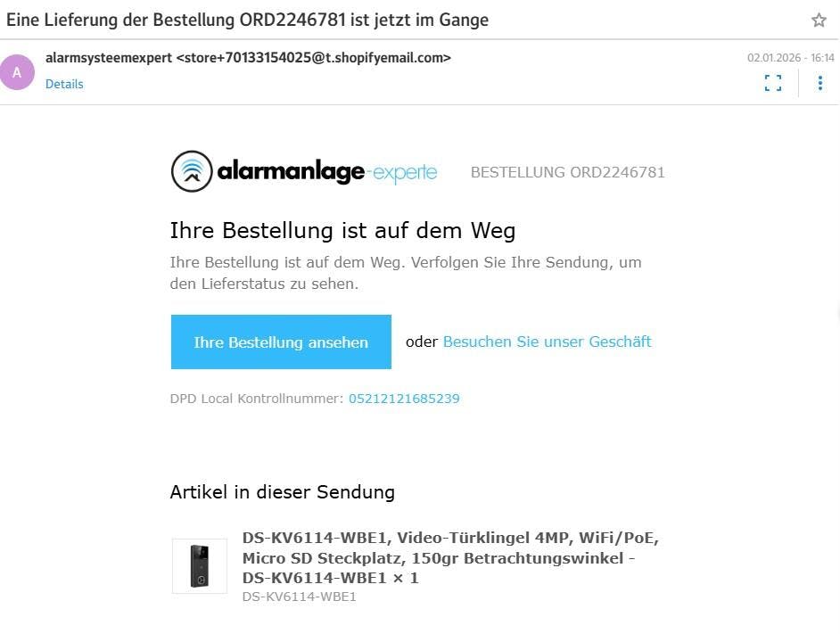Click the 02.01.2026 - 16:14 timestamp

coord(791,58)
